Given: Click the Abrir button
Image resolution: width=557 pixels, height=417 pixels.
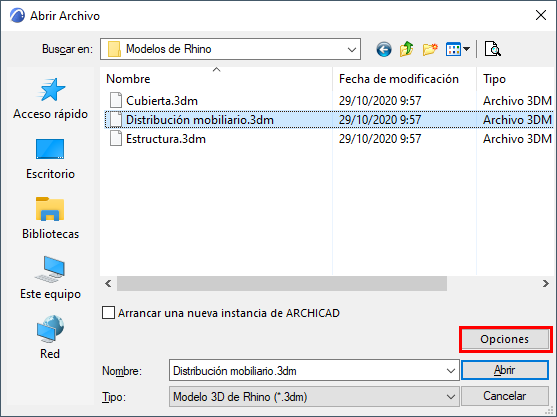Looking at the screenshot, I should coord(504,370).
